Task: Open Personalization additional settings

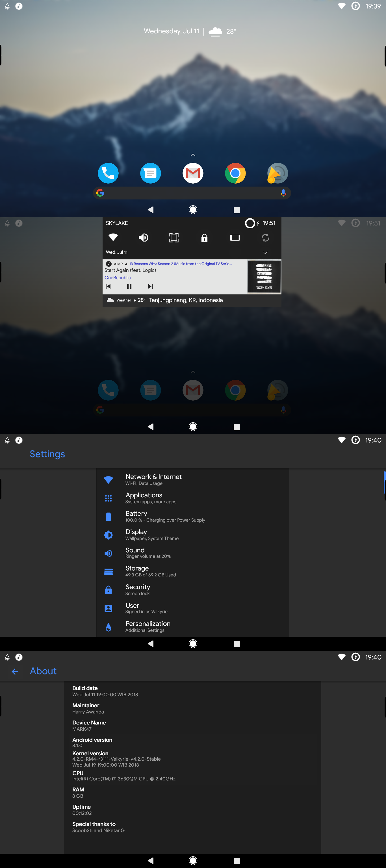Action: [193, 626]
